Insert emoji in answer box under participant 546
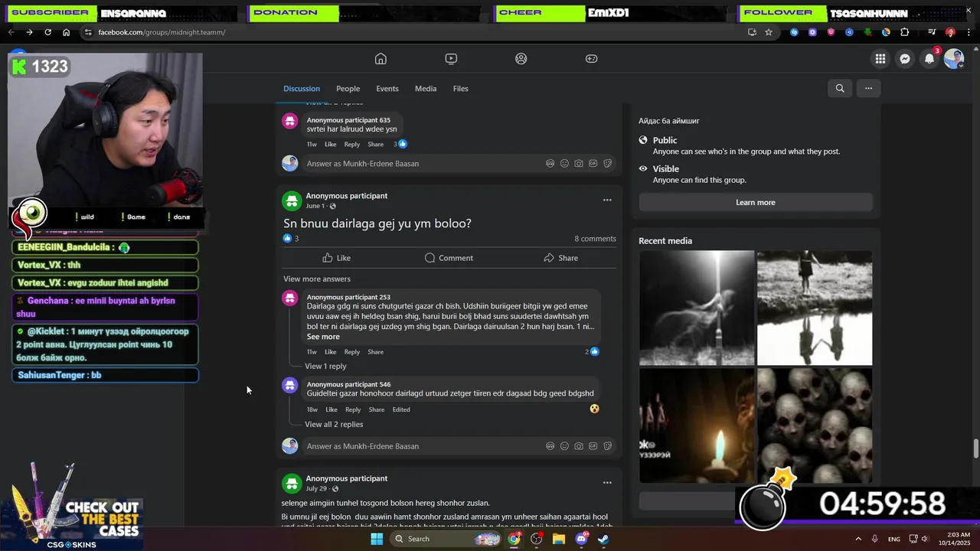The width and height of the screenshot is (980, 551). coord(564,446)
